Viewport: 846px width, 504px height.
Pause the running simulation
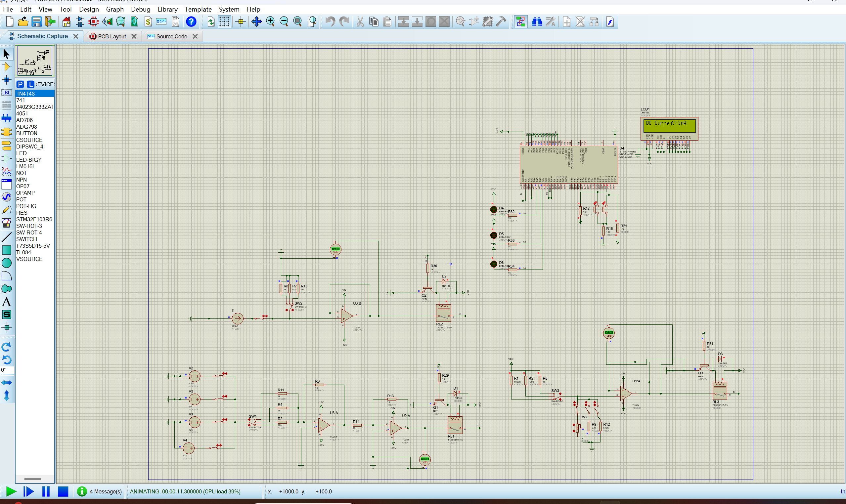click(x=46, y=491)
